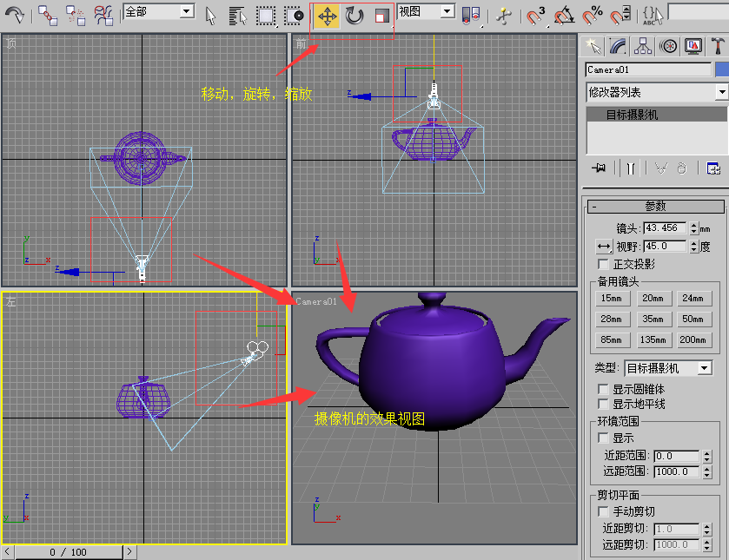
Task: Switch to the Modify panel tab
Action: coord(618,46)
